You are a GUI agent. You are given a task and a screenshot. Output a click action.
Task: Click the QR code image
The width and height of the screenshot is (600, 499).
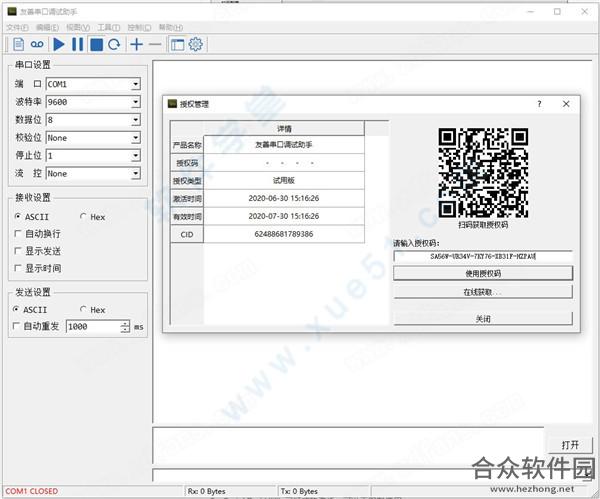pos(483,173)
